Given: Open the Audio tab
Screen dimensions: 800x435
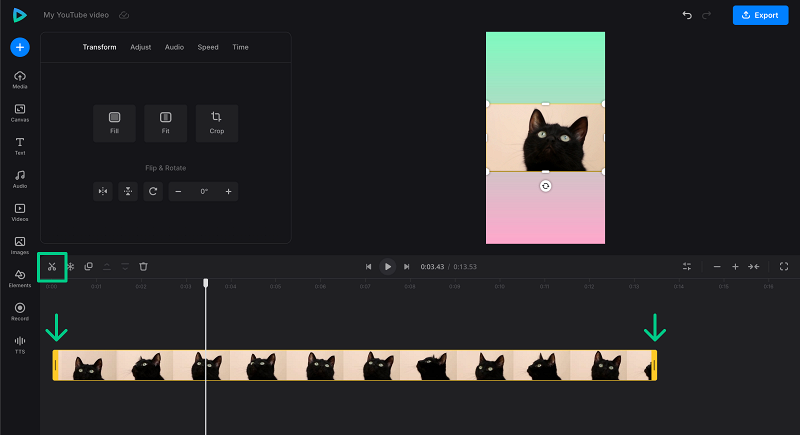Looking at the screenshot, I should pyautogui.click(x=174, y=47).
